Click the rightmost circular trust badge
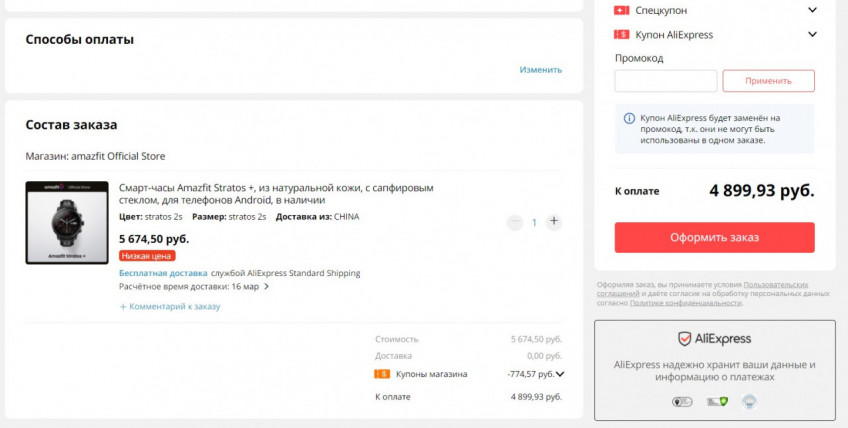This screenshot has height=428, width=848. pos(748,402)
